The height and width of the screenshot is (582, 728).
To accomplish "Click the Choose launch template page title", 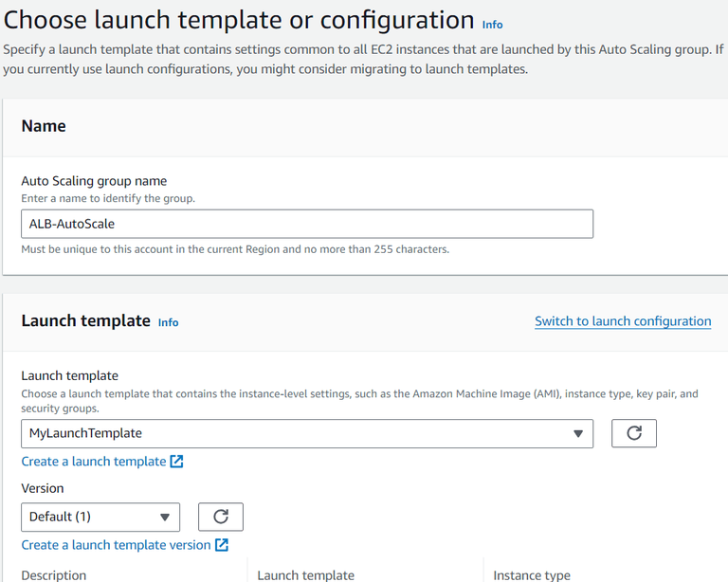I will pos(240,20).
